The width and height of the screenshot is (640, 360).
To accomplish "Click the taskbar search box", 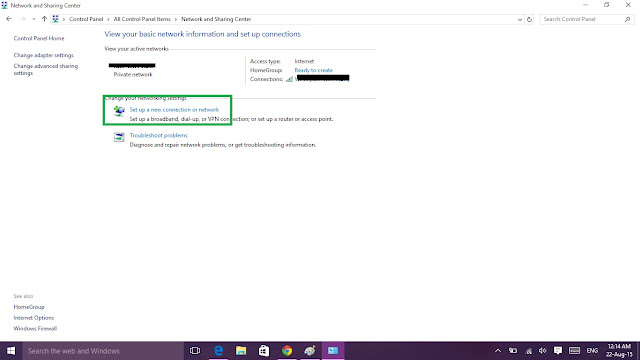I will point(103,351).
